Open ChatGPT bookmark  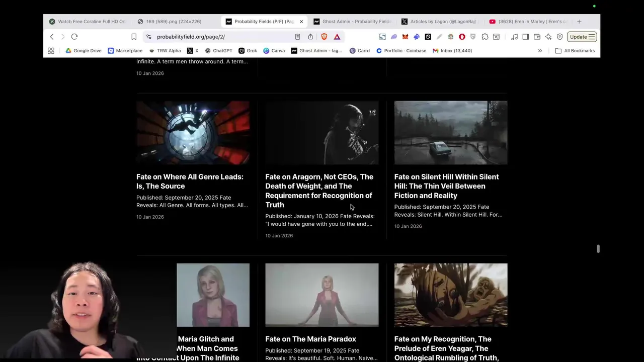point(218,51)
